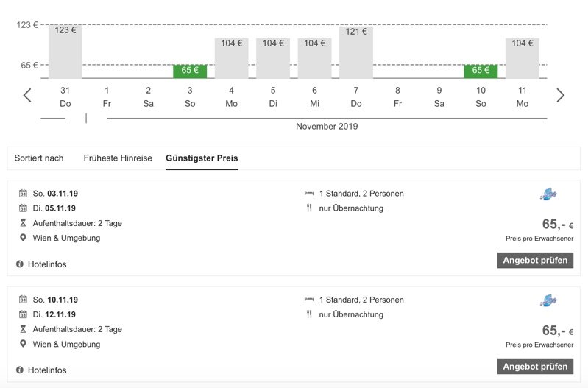This screenshot has width=588, height=388.
Task: Click the previous dates left arrow
Action: click(27, 95)
